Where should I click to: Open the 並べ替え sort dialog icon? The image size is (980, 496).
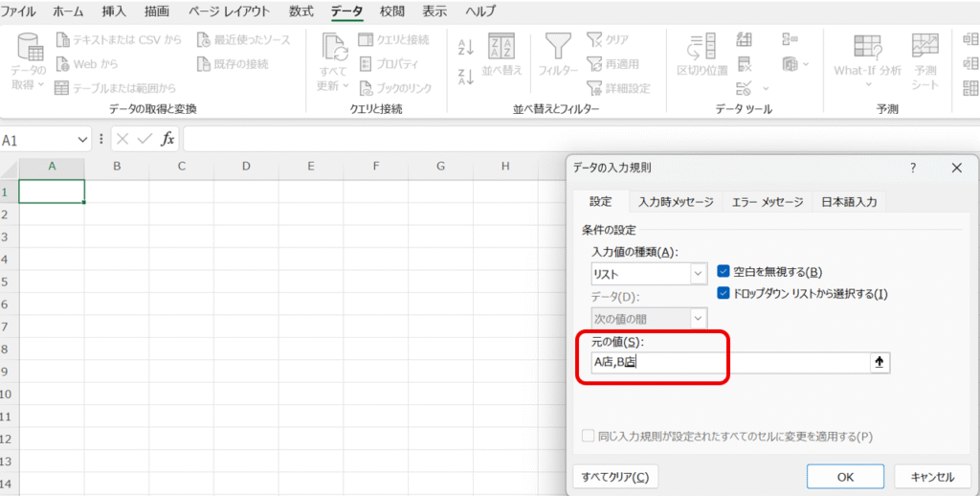click(x=501, y=48)
